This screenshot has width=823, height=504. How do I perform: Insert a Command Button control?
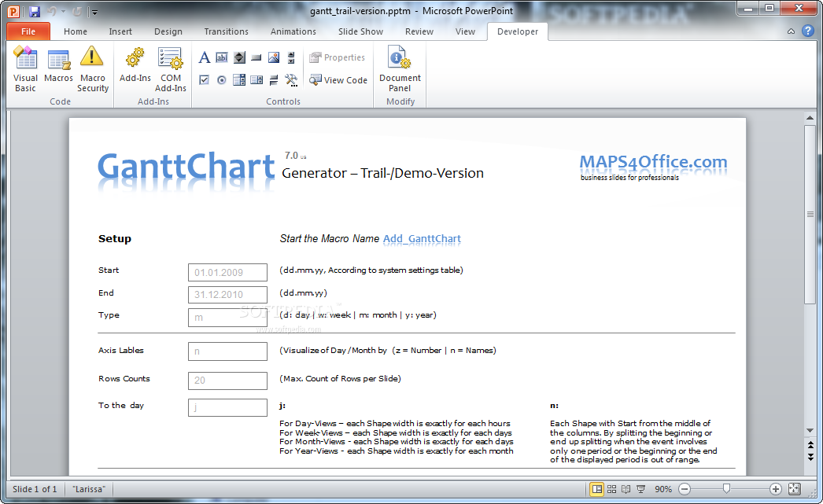coord(256,57)
